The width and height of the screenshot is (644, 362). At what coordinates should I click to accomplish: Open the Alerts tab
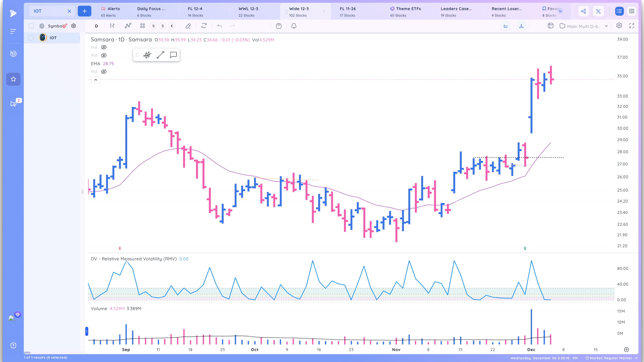[111, 12]
